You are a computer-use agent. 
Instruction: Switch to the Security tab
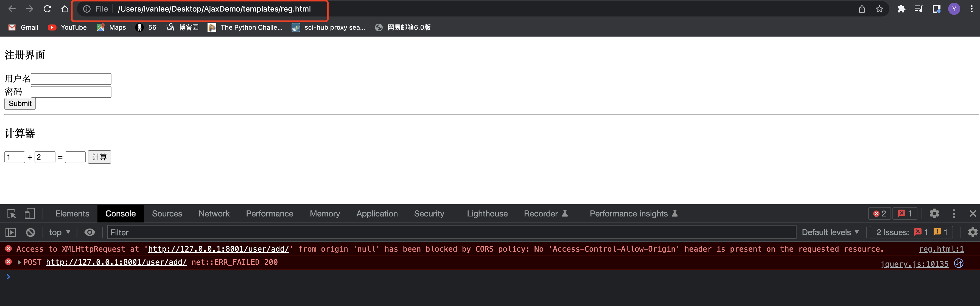pyautogui.click(x=429, y=213)
